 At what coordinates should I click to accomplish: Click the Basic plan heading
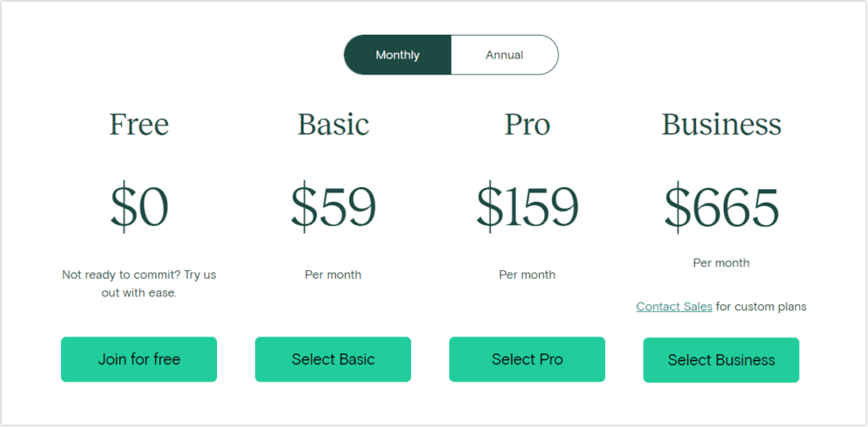pyautogui.click(x=333, y=125)
